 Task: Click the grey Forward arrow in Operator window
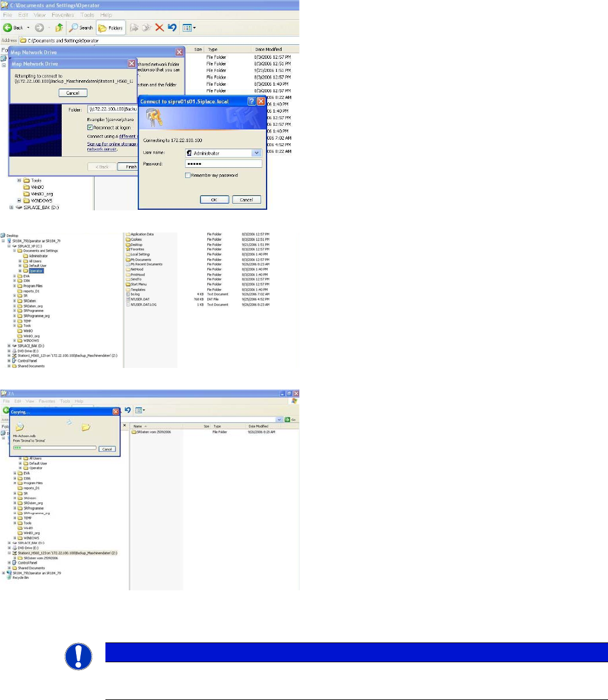click(x=40, y=28)
